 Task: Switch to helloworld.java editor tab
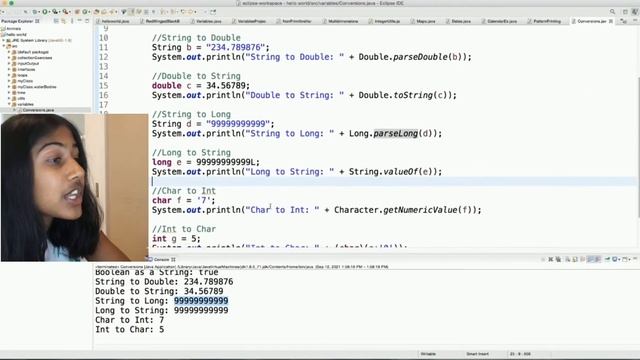point(116,21)
